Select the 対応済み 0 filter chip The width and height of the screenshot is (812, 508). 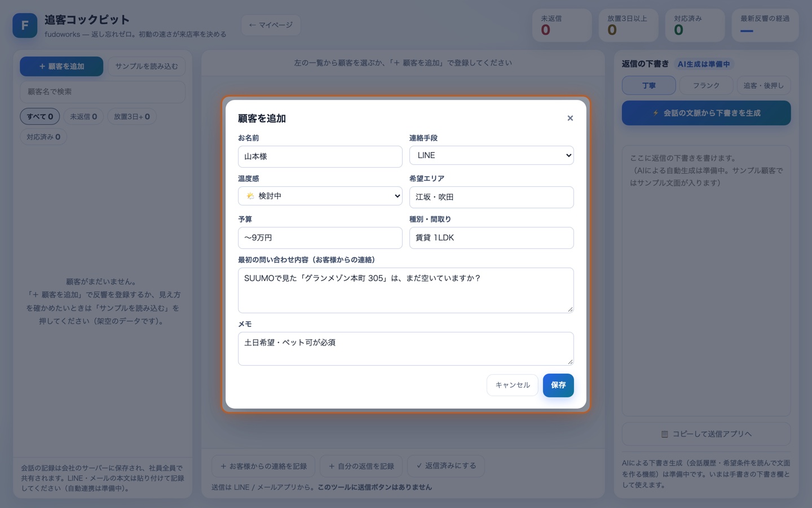coord(43,137)
